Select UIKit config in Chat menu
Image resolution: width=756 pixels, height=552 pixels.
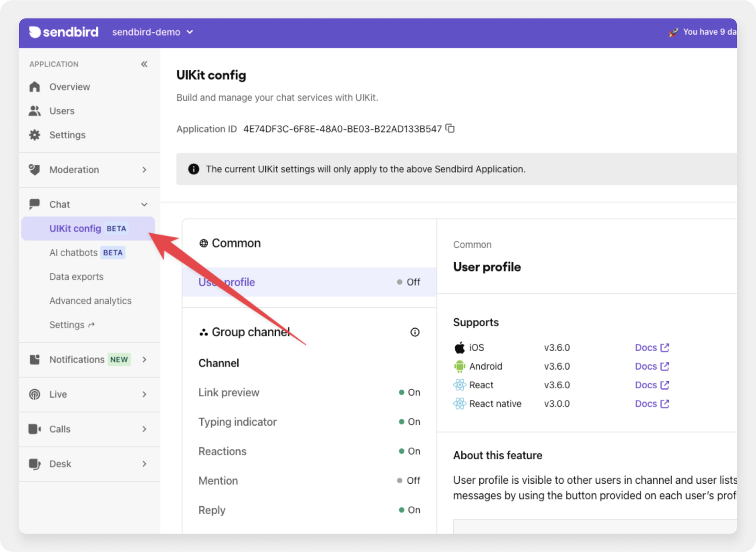pyautogui.click(x=88, y=228)
